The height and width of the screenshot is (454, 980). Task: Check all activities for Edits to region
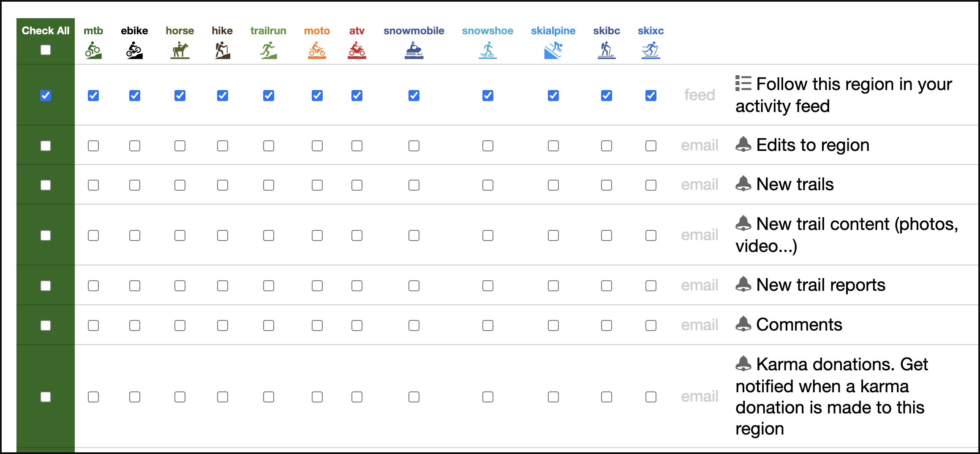[46, 146]
